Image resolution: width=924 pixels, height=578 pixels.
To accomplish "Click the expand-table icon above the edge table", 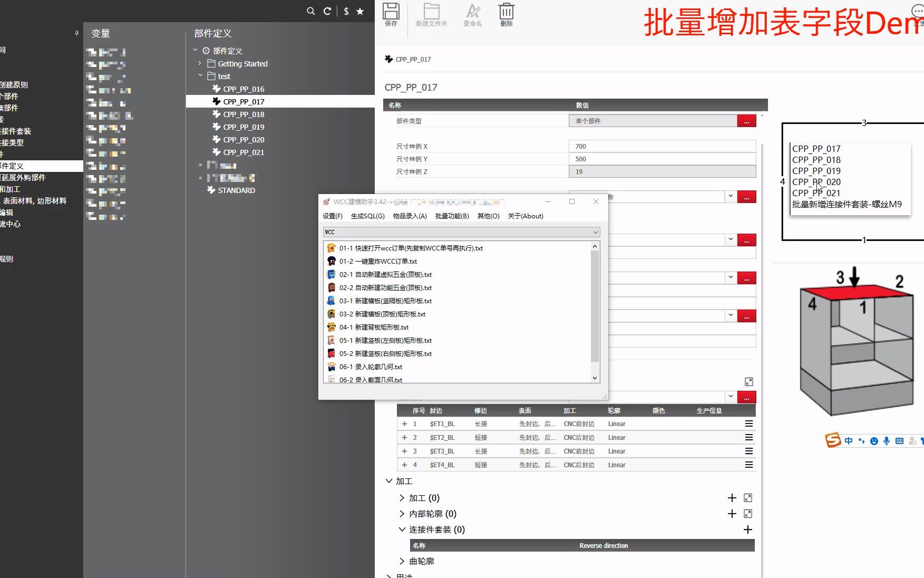I will (749, 382).
